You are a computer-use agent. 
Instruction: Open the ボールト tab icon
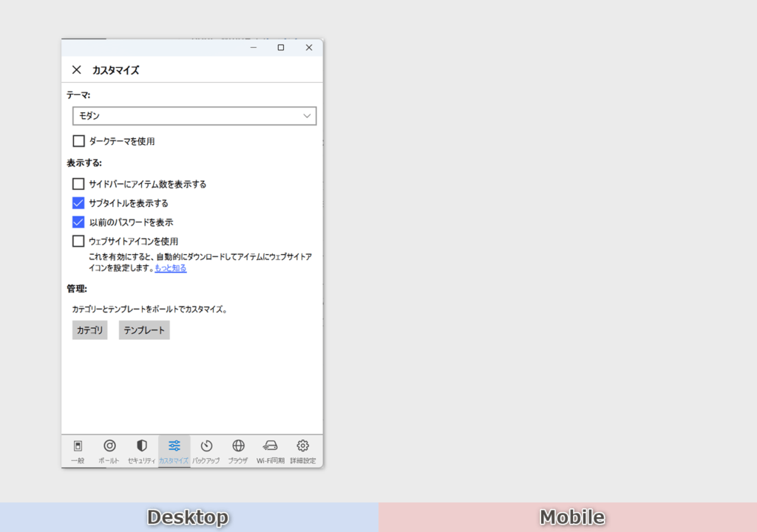click(109, 451)
